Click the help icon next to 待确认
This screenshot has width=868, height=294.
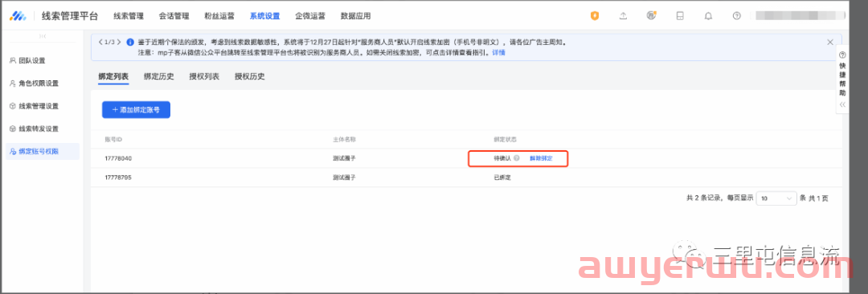(516, 158)
